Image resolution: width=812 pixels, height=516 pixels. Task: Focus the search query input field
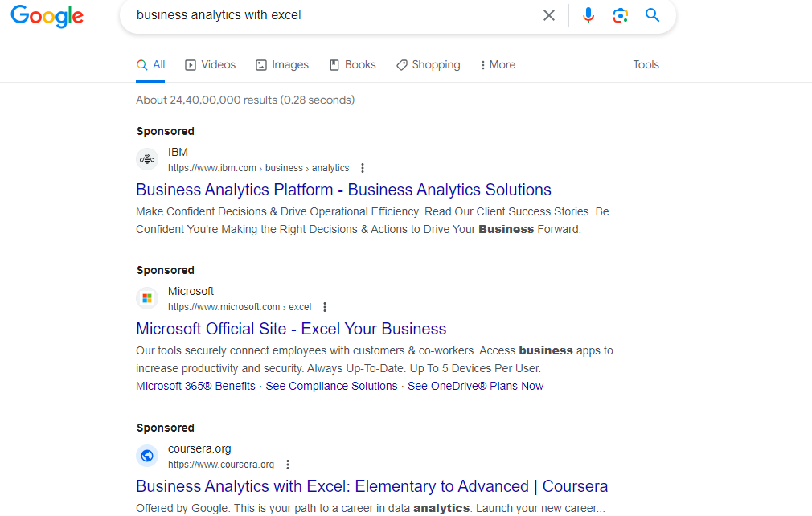pos(331,15)
